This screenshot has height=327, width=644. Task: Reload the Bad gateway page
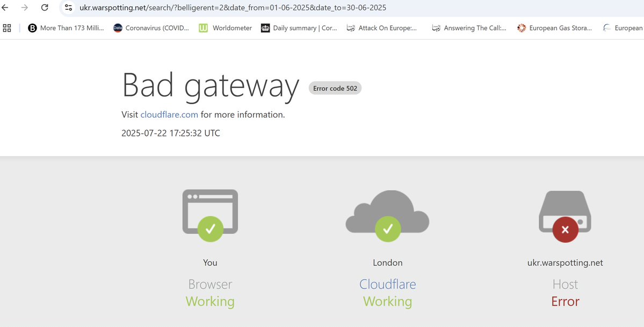[45, 8]
